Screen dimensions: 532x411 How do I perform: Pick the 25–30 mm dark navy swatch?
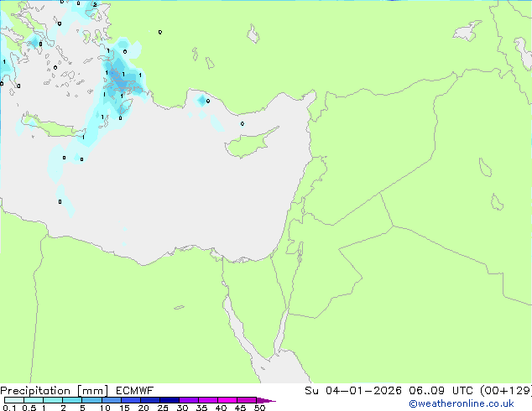tap(169, 400)
